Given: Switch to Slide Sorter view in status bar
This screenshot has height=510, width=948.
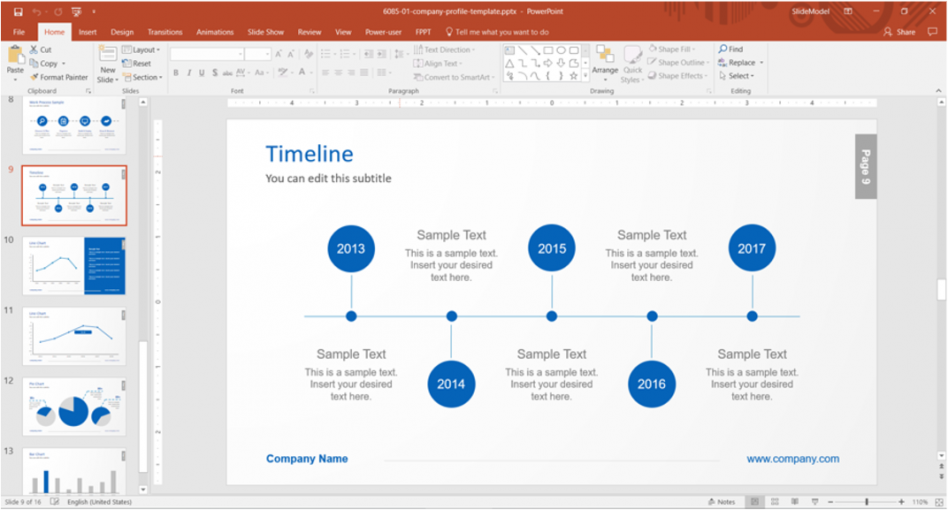Looking at the screenshot, I should click(776, 501).
